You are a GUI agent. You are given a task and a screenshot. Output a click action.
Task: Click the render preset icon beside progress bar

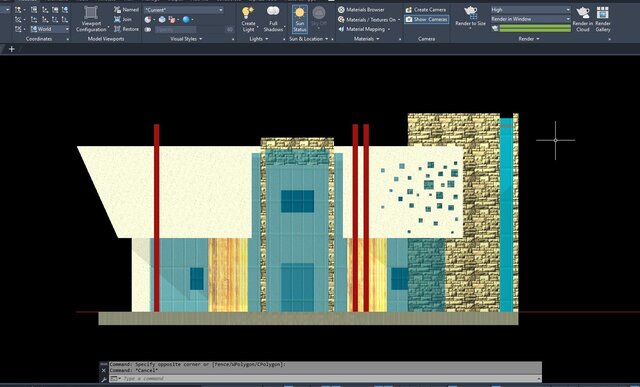(495, 28)
